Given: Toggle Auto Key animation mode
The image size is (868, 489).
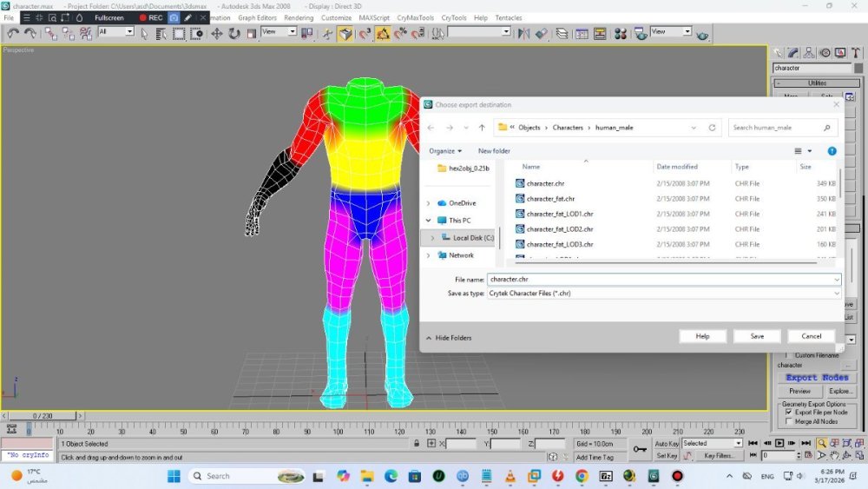Looking at the screenshot, I should [667, 444].
